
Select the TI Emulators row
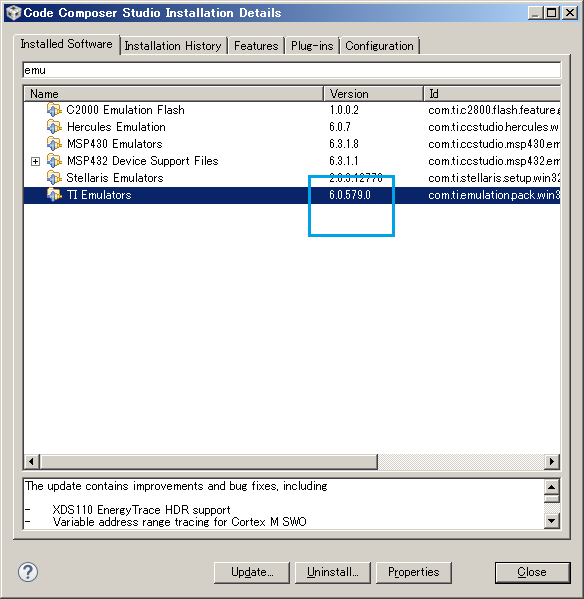coord(292,195)
